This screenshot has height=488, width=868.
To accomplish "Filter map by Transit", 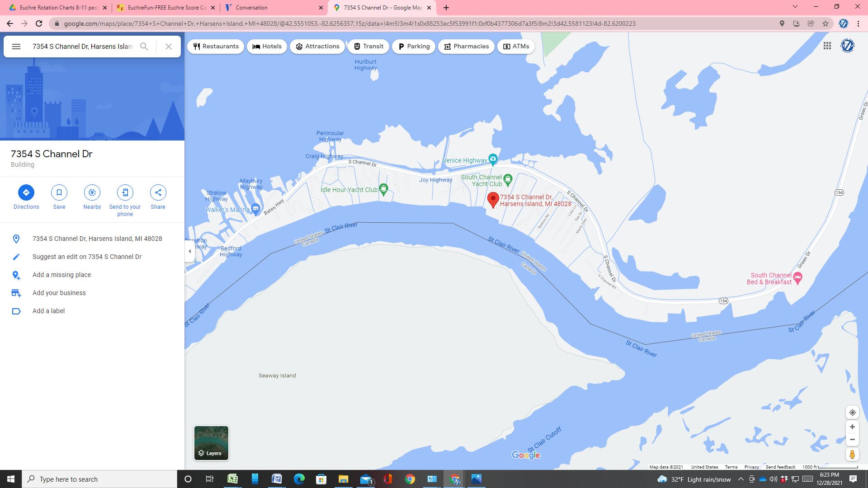I will (368, 47).
